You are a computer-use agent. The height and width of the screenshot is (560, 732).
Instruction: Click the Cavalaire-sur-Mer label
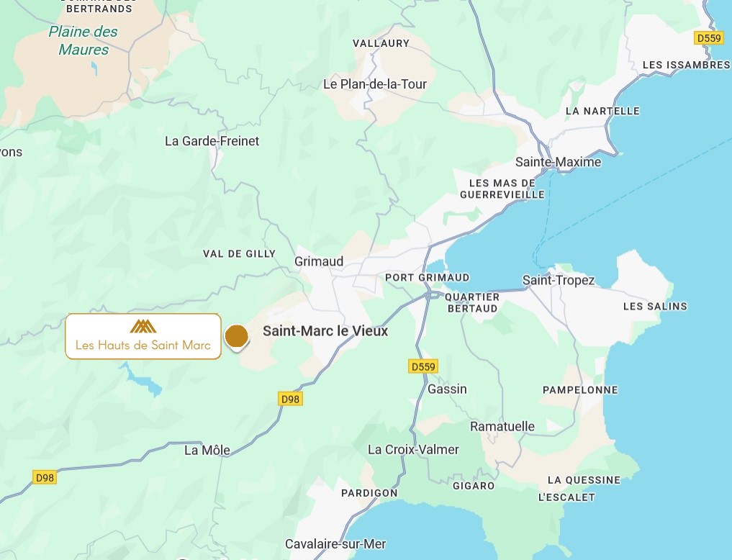coord(335,544)
